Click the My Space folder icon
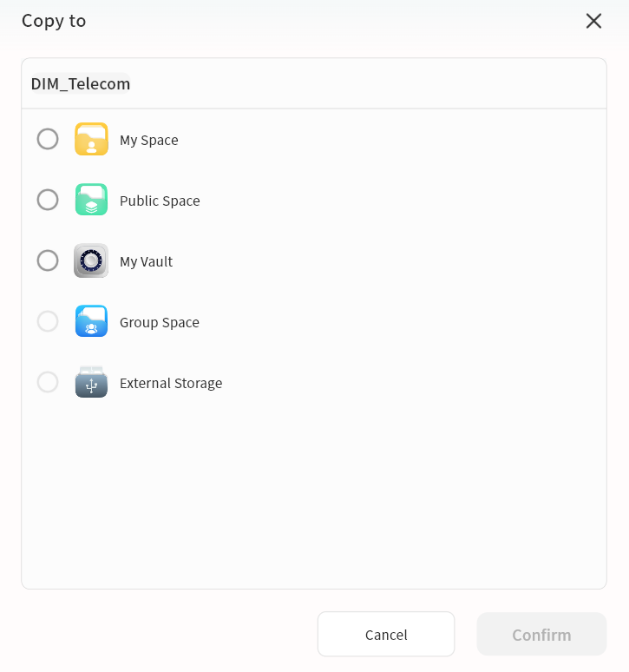This screenshot has height=672, width=629. pyautogui.click(x=91, y=139)
